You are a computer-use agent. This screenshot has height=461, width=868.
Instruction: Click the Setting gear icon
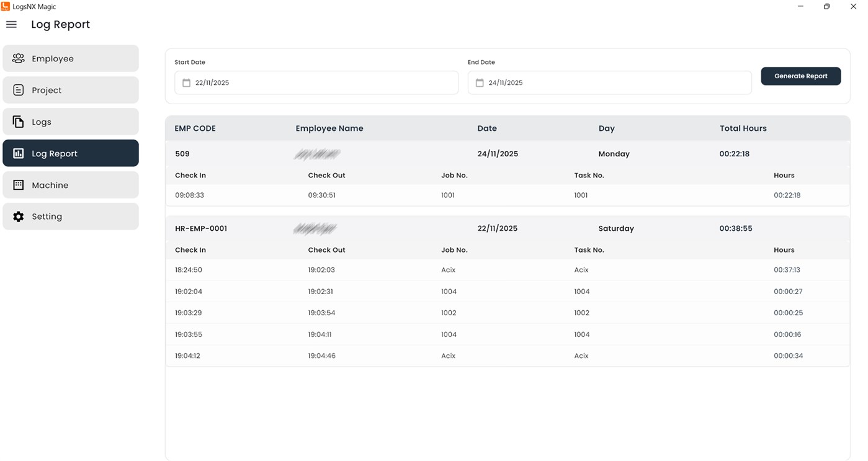point(19,217)
